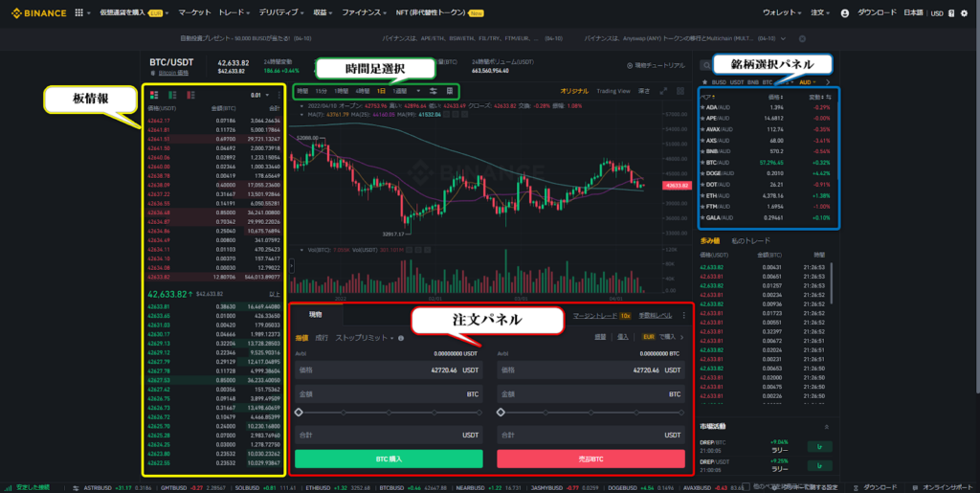This screenshot has height=493, width=980.
Task: Open chart indicator settings icon
Action: [434, 91]
